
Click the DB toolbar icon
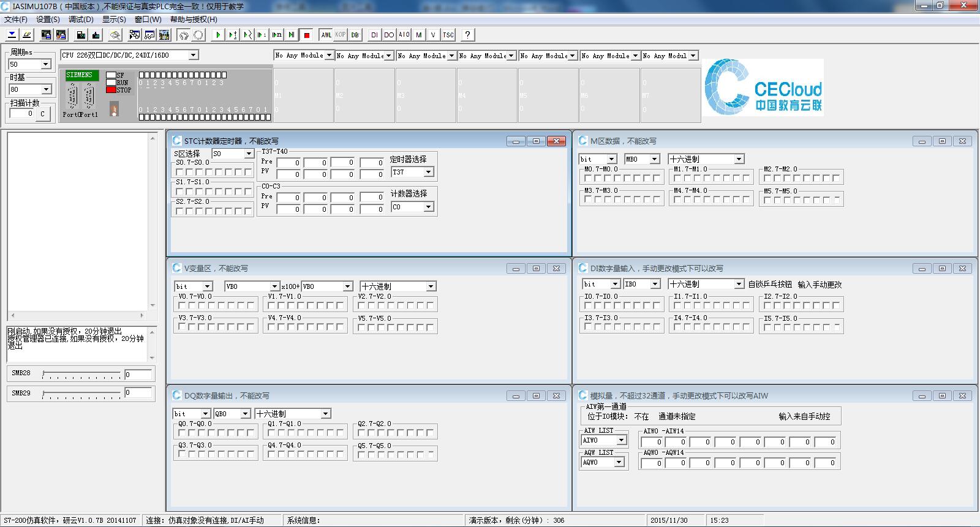coord(355,35)
